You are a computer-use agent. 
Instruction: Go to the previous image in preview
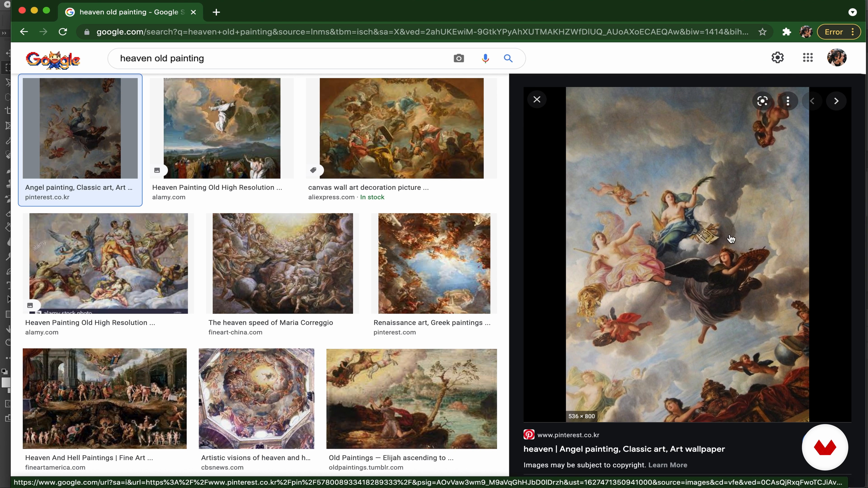(x=812, y=101)
